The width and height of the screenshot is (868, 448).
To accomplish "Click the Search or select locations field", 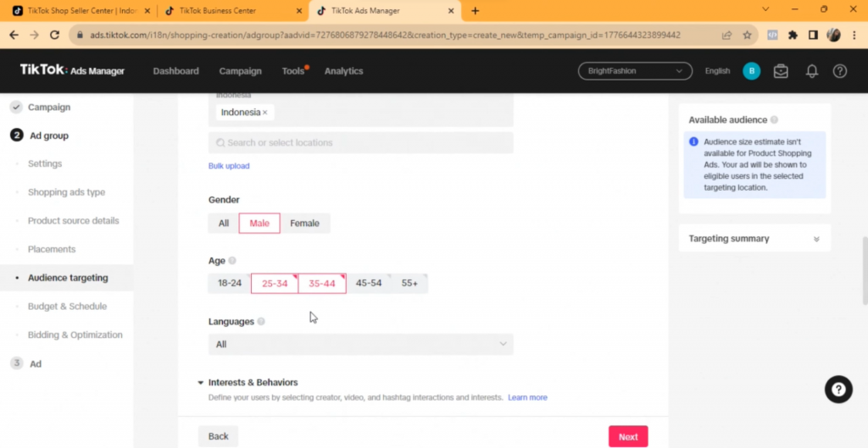I will pyautogui.click(x=360, y=143).
